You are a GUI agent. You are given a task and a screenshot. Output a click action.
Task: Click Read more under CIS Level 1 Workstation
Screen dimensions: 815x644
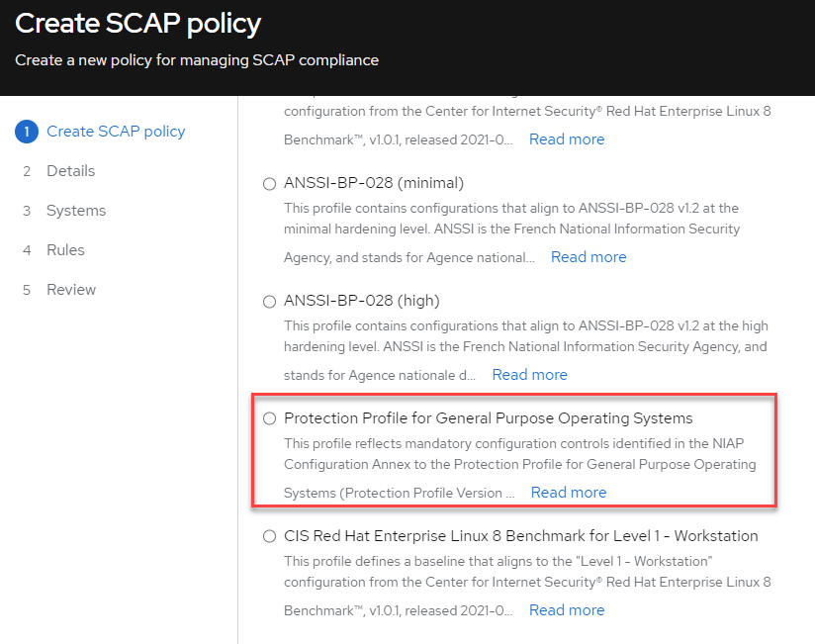[567, 610]
